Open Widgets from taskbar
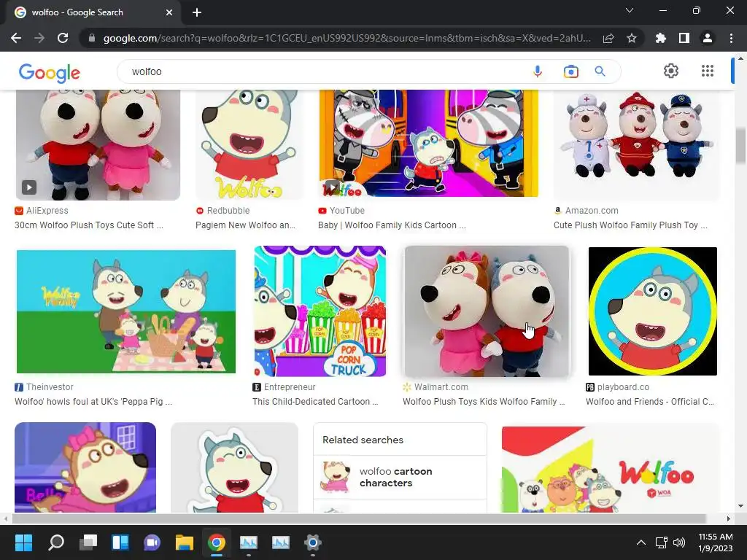 (120, 542)
